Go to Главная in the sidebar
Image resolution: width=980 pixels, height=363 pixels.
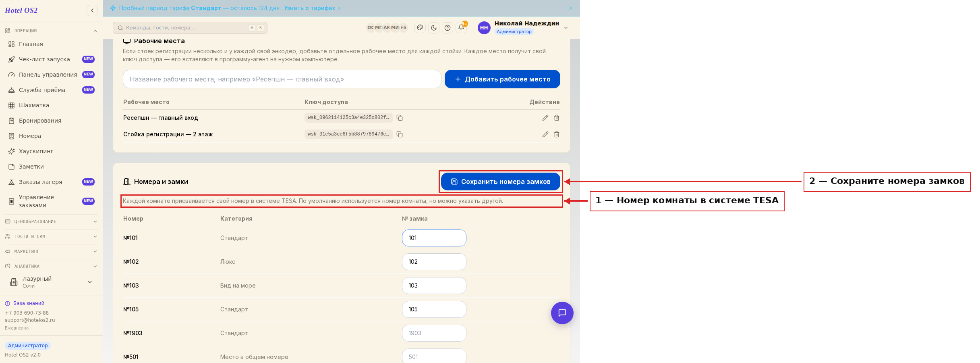click(x=51, y=44)
